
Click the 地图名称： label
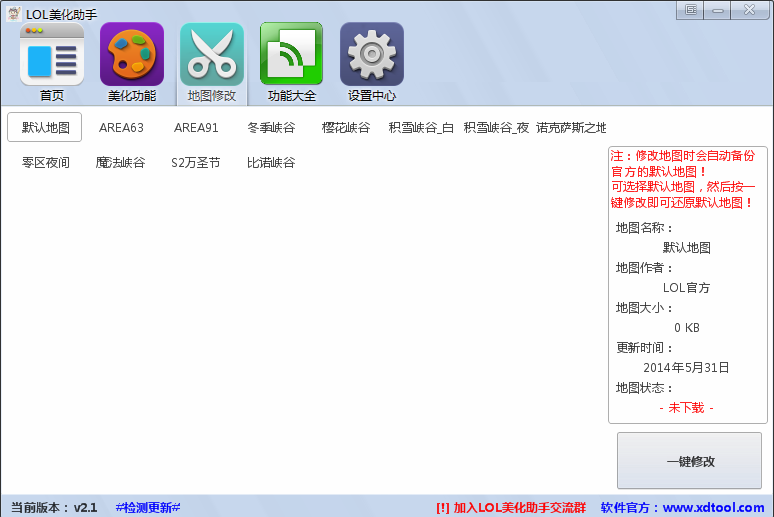coord(644,228)
